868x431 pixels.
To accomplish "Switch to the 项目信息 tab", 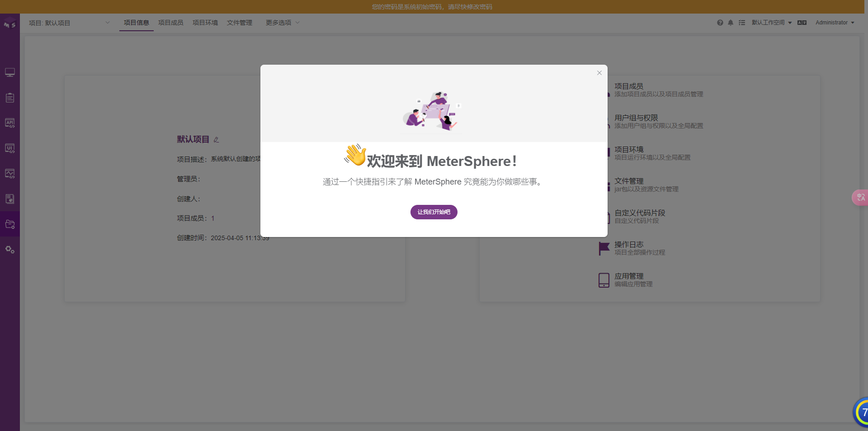I will [137, 23].
